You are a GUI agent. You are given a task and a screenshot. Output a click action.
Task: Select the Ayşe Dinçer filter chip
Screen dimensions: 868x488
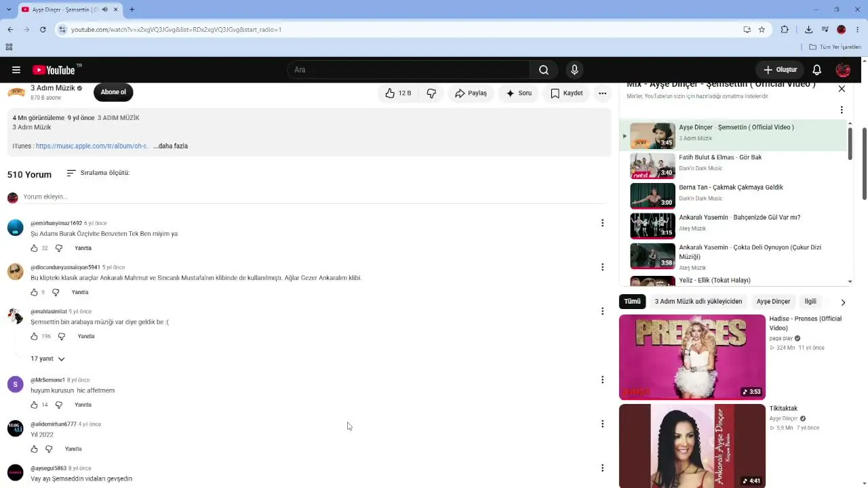coord(773,302)
